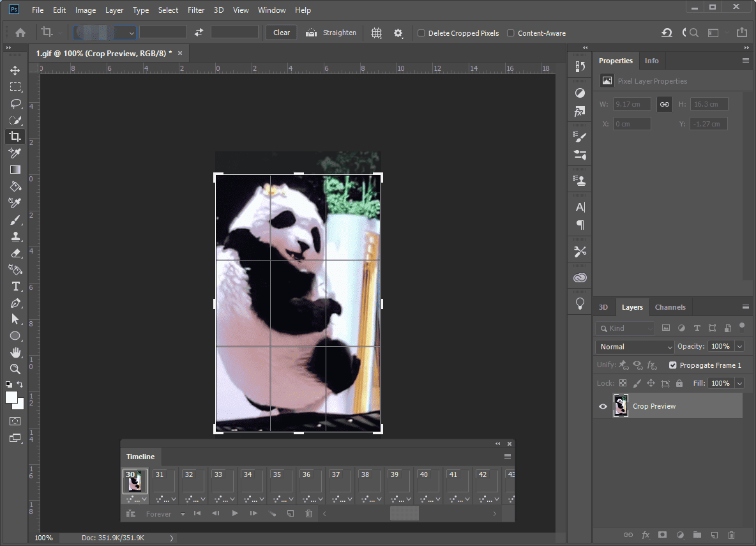Open the Forever loop count dropdown
The width and height of the screenshot is (756, 546).
[x=162, y=513]
